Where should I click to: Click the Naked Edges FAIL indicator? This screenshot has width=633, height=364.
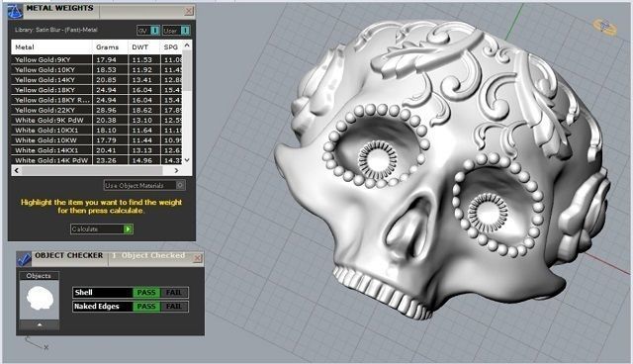(174, 307)
